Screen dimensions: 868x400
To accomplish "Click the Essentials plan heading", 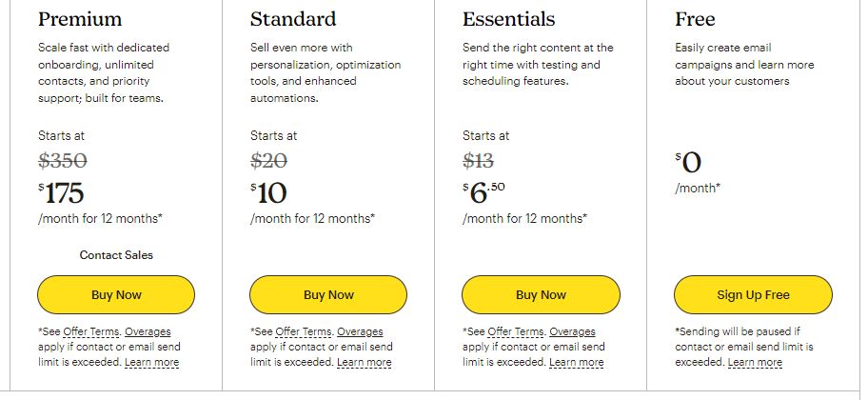I will 508,19.
